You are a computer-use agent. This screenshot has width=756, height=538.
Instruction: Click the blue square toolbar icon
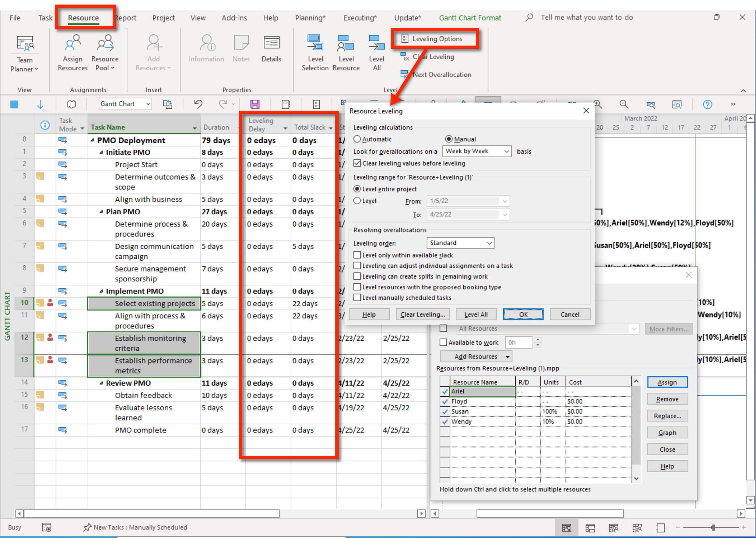pos(14,104)
